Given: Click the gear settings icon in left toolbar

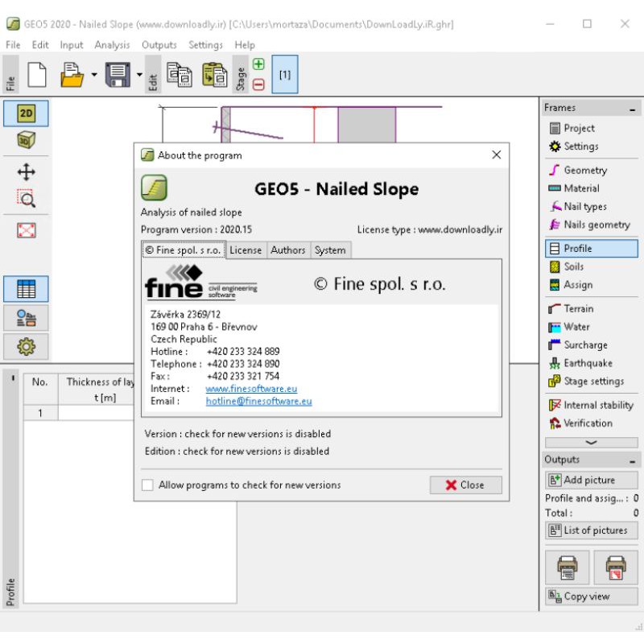Looking at the screenshot, I should 27,346.
